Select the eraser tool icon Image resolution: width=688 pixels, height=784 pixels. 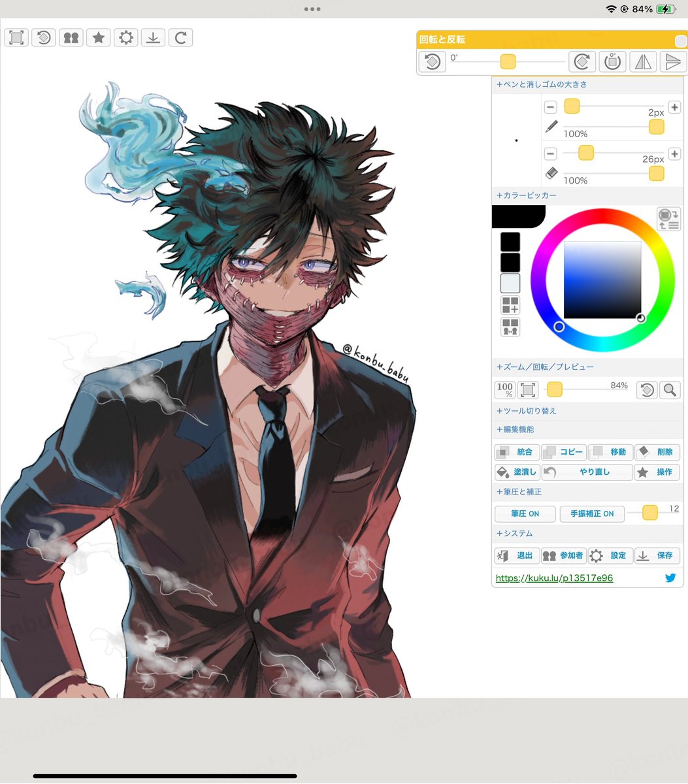click(551, 173)
